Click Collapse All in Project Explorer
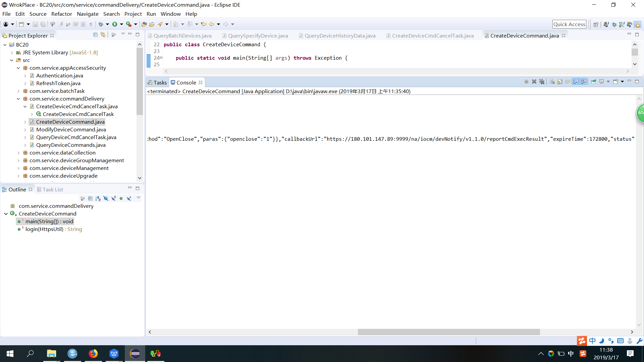Screen dimensions: 644x362 (x=95, y=35)
